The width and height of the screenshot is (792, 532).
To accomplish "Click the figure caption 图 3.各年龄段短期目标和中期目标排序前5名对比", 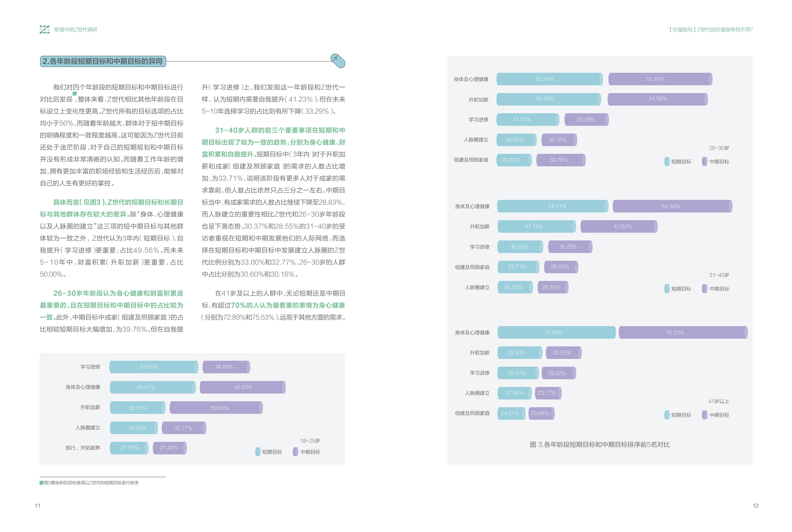I will click(x=600, y=445).
